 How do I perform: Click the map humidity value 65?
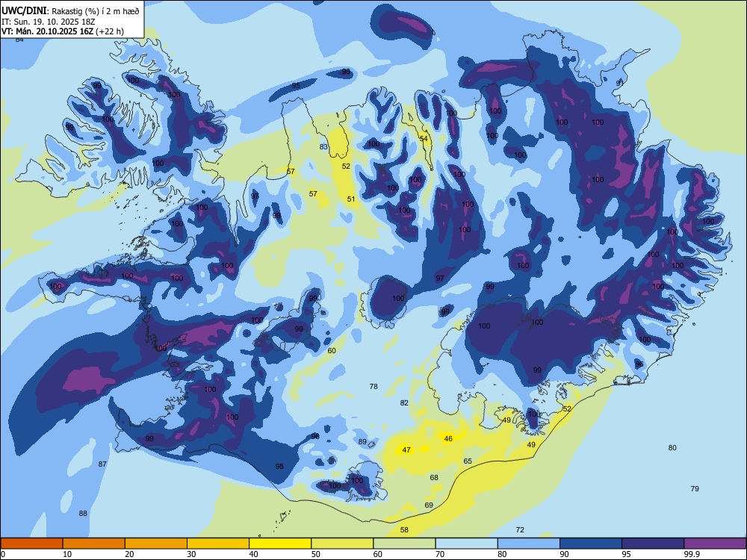(468, 461)
